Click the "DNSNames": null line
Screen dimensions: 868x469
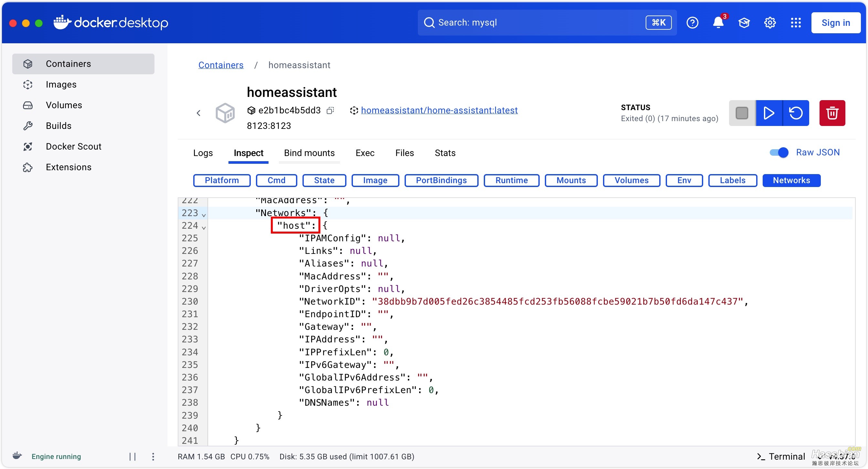click(344, 402)
